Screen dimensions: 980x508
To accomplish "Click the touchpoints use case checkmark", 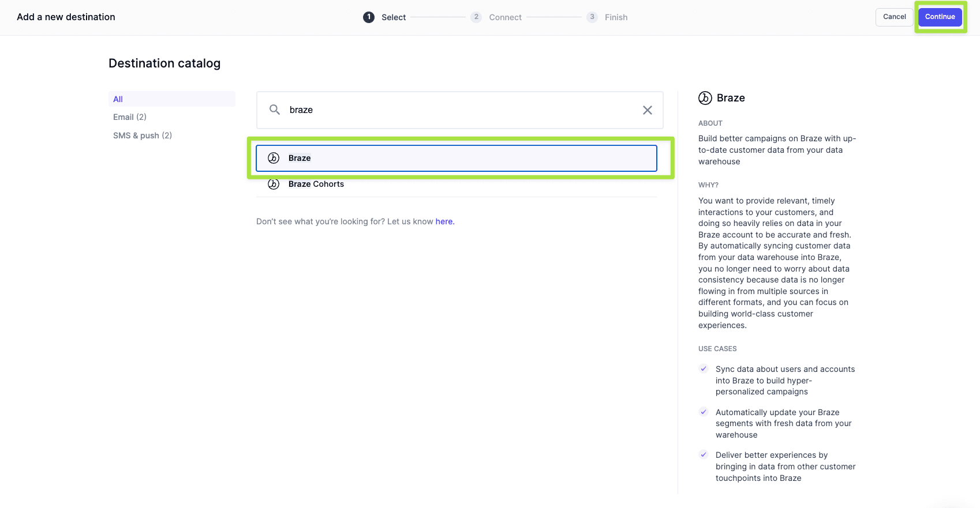I will click(x=704, y=455).
